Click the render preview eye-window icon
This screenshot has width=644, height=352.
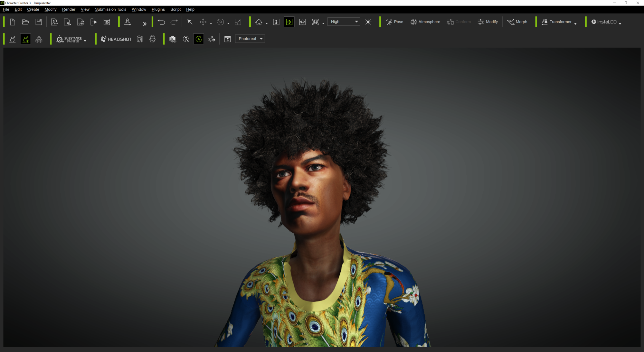point(107,22)
